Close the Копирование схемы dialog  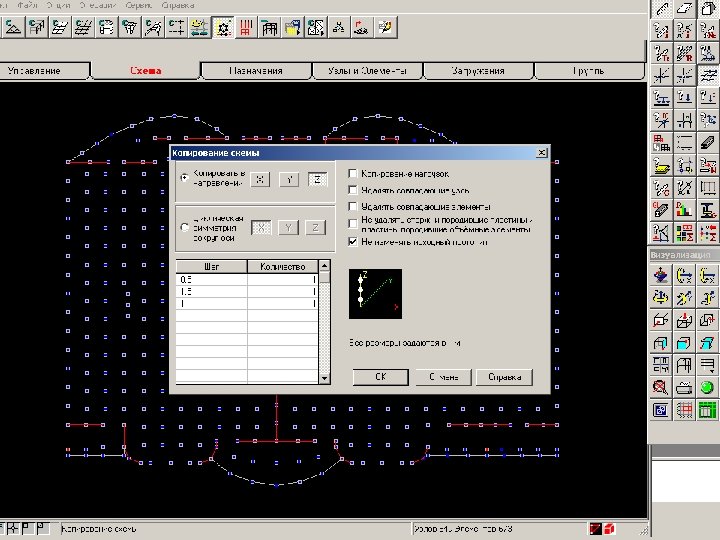point(542,152)
